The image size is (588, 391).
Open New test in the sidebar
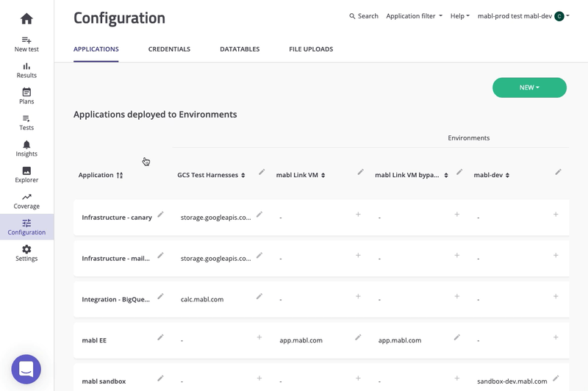[26, 44]
